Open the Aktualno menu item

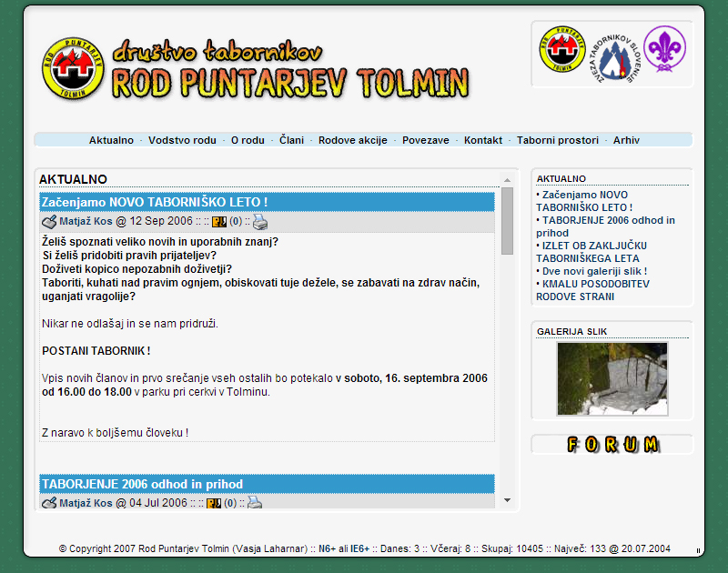tap(111, 140)
